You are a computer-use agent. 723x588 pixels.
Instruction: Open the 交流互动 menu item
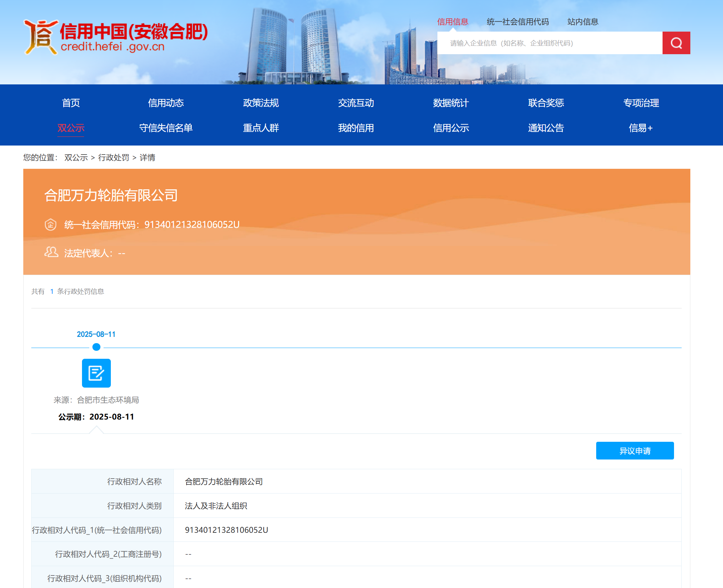coord(356,103)
